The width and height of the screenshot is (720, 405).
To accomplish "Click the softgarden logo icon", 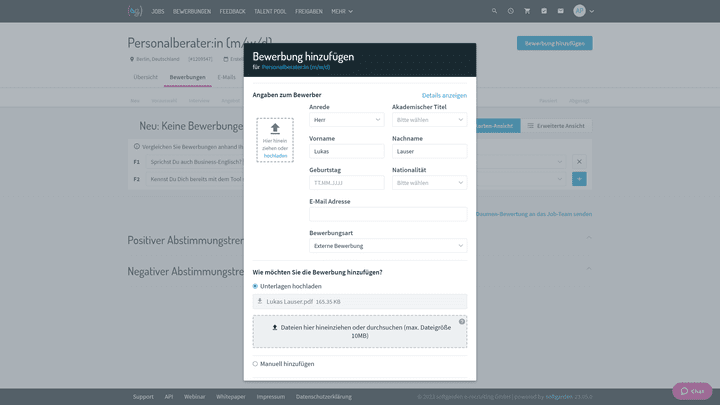I will pyautogui.click(x=134, y=11).
